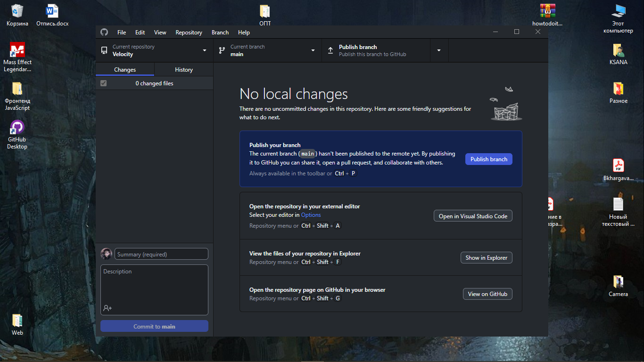
Task: Click the Options link
Action: tap(311, 215)
